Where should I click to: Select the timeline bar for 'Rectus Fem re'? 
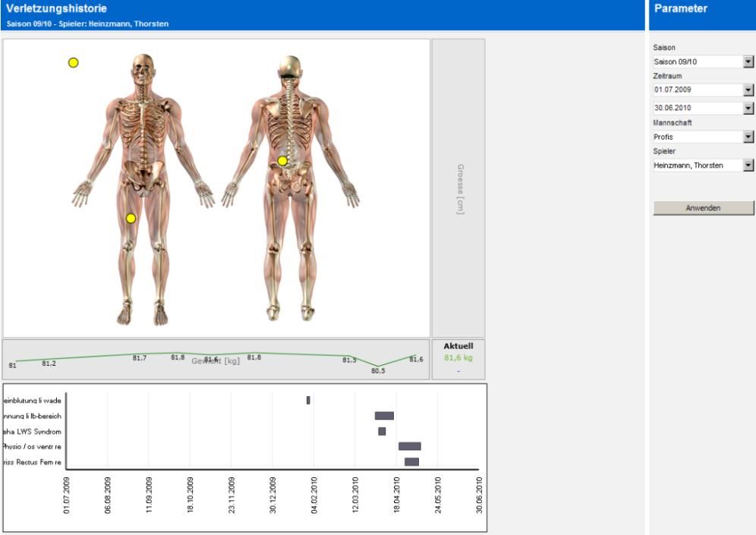click(411, 461)
